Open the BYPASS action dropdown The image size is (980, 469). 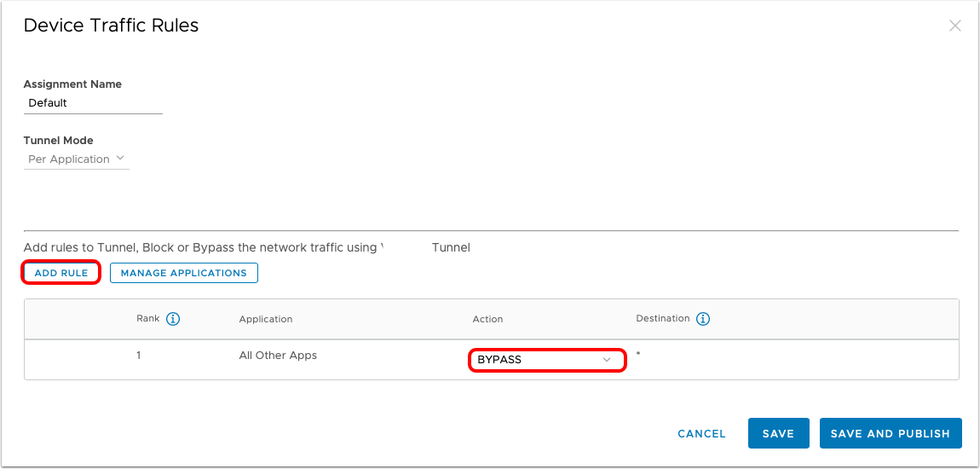tap(546, 360)
